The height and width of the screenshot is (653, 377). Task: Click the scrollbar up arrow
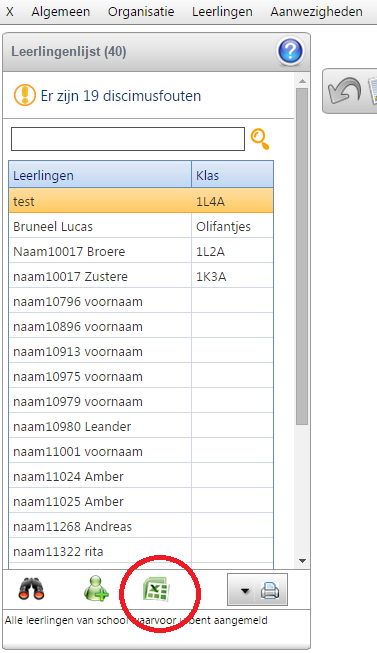(x=302, y=81)
